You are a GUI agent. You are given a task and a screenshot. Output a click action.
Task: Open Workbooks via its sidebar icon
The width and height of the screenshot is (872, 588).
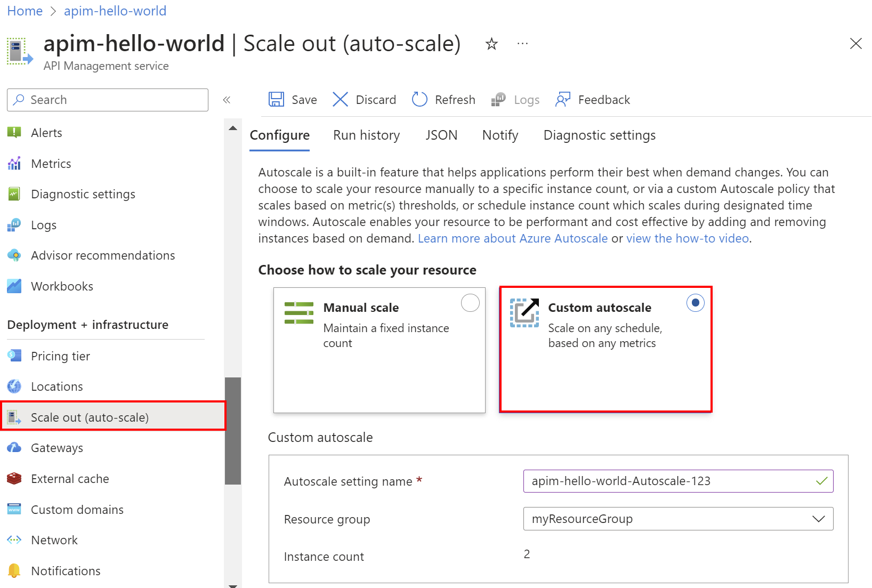(14, 286)
